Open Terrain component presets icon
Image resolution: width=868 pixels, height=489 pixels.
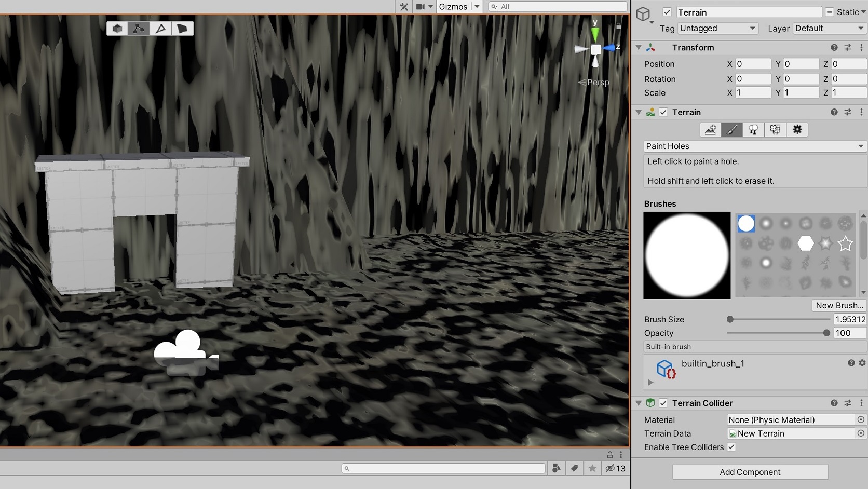pyautogui.click(x=848, y=112)
